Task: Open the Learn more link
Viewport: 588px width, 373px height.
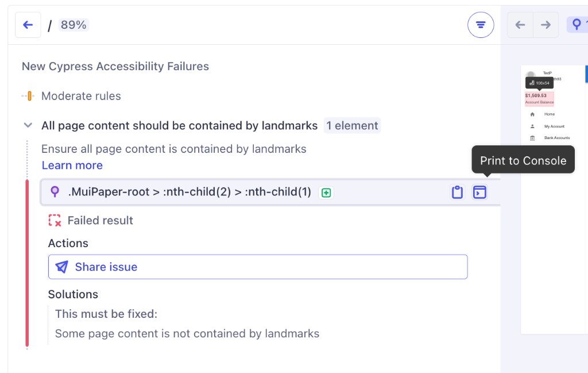Action: click(72, 166)
